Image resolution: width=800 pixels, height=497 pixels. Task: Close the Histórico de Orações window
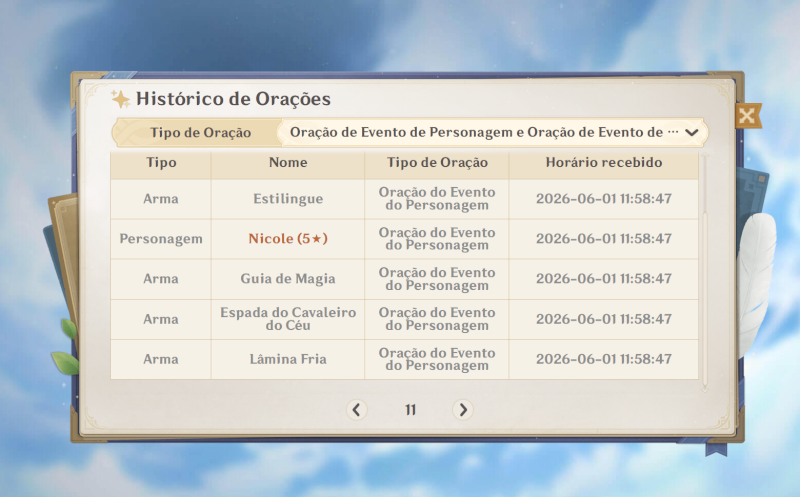[747, 116]
